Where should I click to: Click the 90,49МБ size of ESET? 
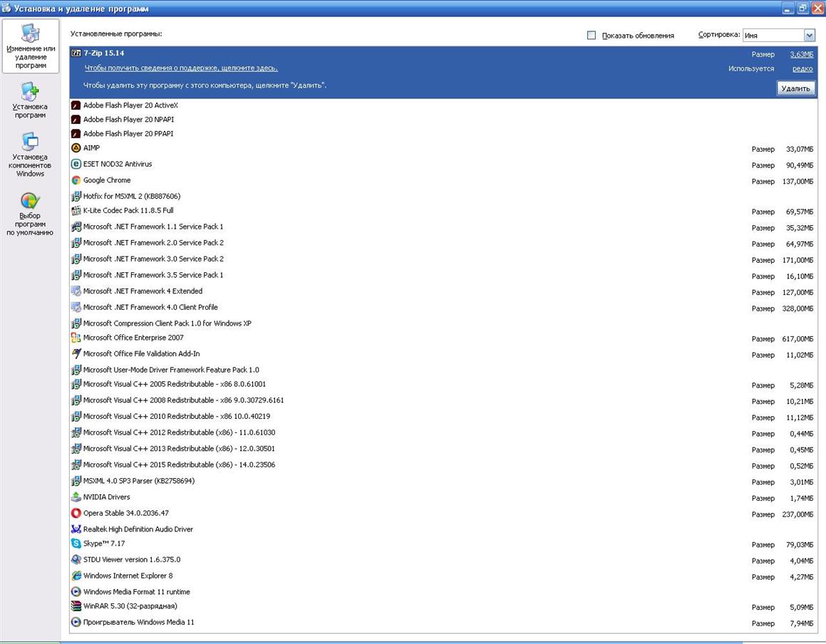pos(800,166)
